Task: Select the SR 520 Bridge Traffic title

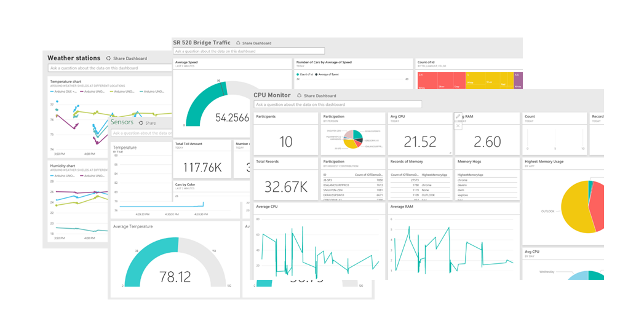Action: click(202, 42)
